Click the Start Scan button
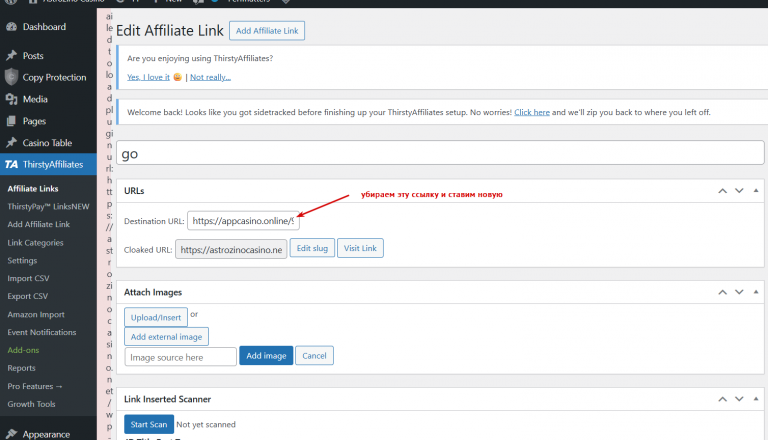The image size is (768, 440). 149,424
